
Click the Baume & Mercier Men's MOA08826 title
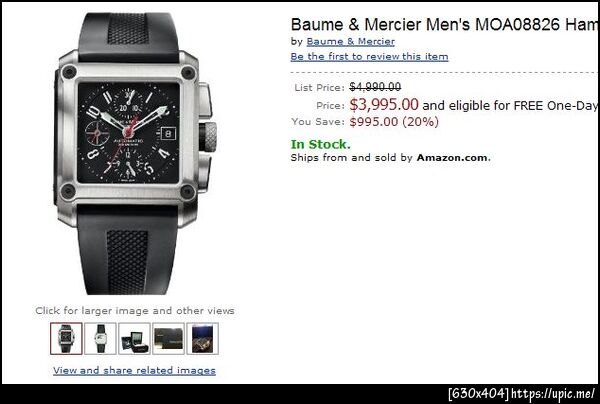(x=445, y=25)
